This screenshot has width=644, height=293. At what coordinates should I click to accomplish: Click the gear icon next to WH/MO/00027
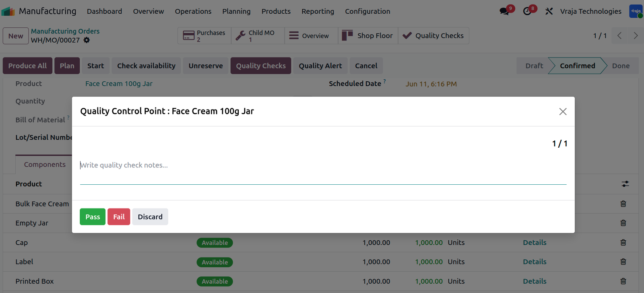[87, 40]
